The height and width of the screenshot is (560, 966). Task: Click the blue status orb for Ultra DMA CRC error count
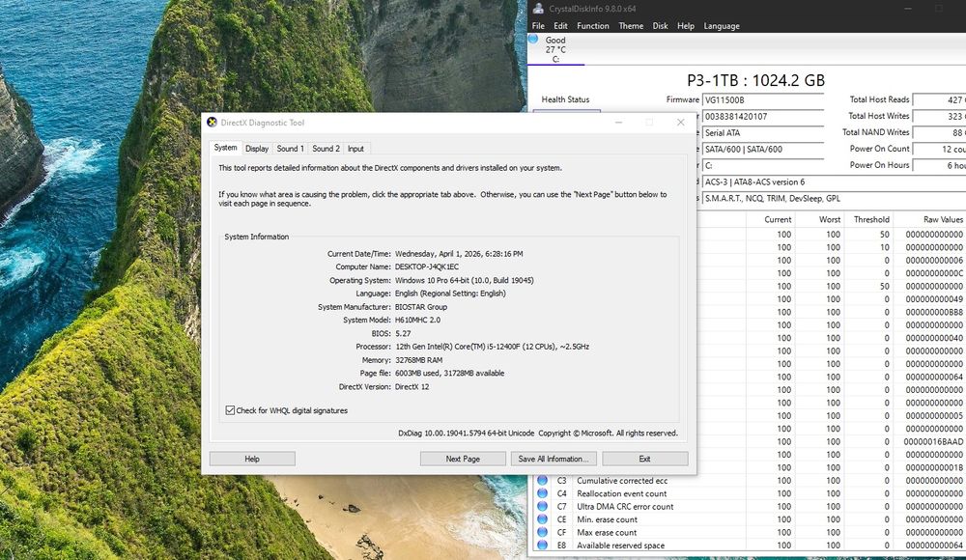542,506
